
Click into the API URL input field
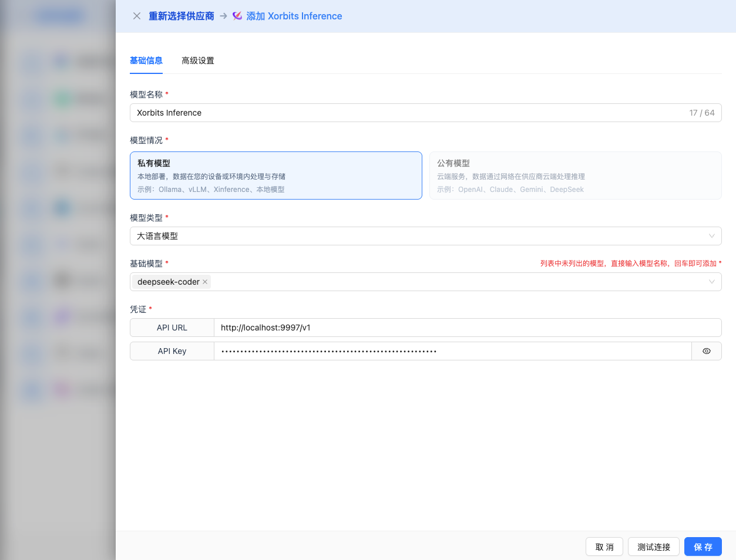tap(467, 328)
